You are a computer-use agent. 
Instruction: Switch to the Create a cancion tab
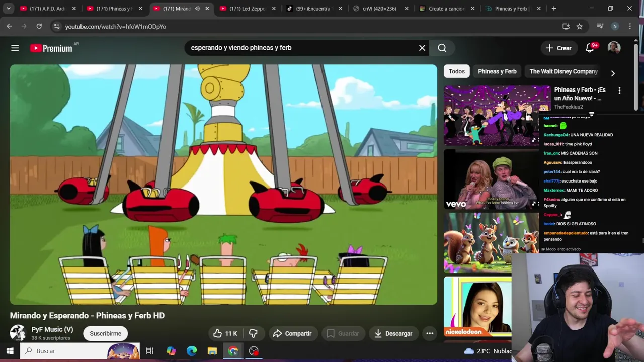pos(446,9)
